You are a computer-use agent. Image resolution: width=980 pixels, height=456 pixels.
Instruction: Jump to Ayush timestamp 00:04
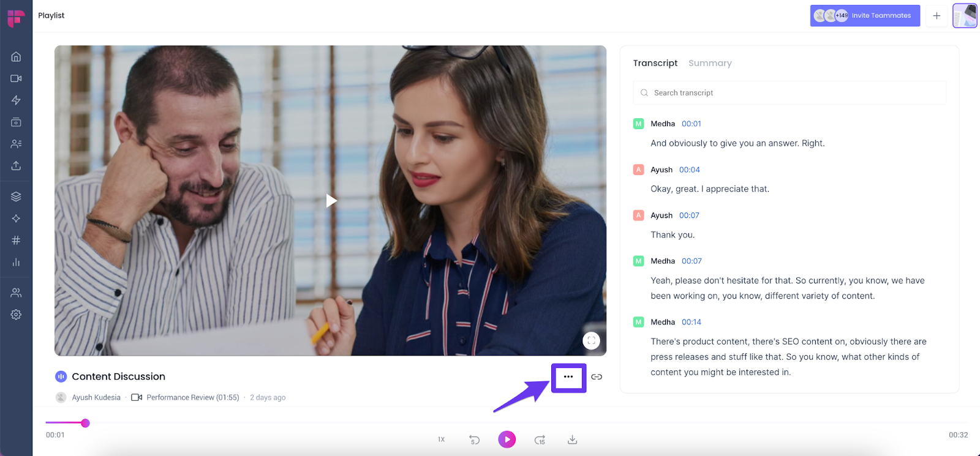[x=690, y=170]
